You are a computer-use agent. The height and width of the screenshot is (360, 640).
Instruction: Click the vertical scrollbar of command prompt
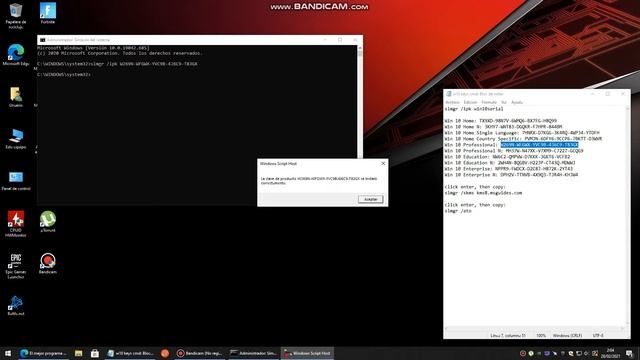(x=360, y=102)
